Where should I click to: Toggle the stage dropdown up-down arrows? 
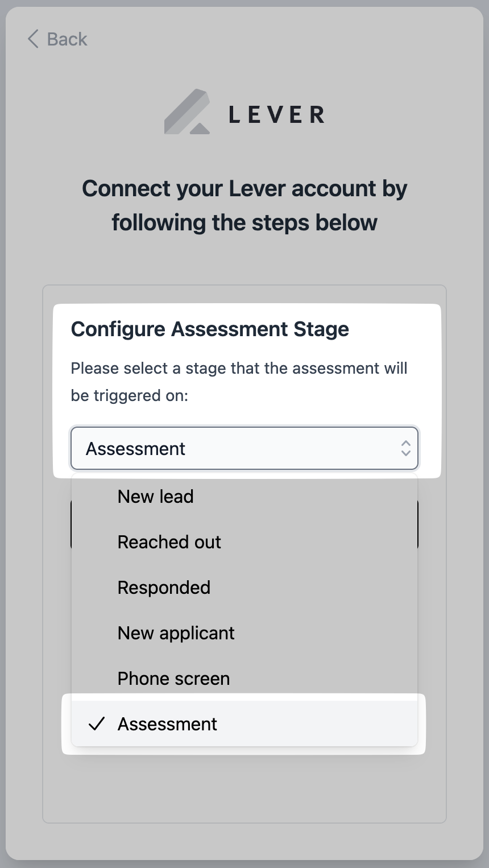tap(405, 448)
